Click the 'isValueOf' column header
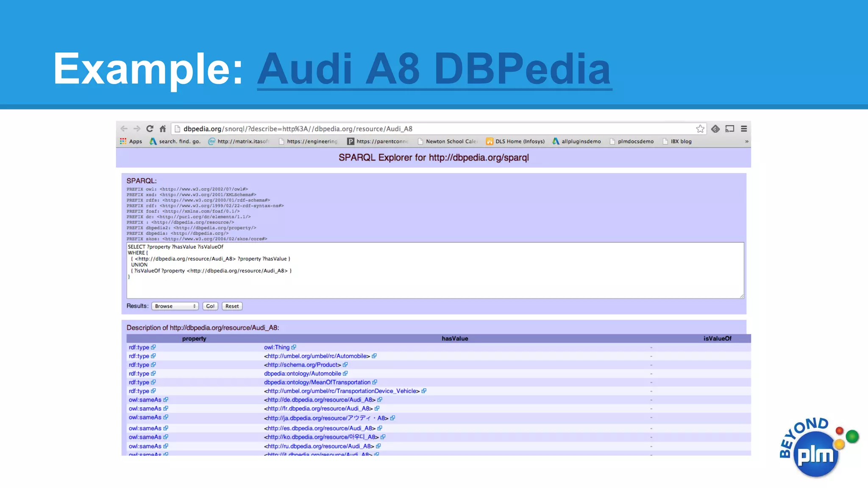868x488 pixels. coord(718,338)
